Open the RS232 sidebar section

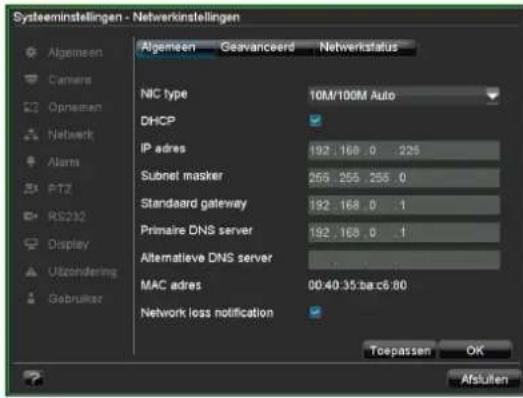coord(67,217)
